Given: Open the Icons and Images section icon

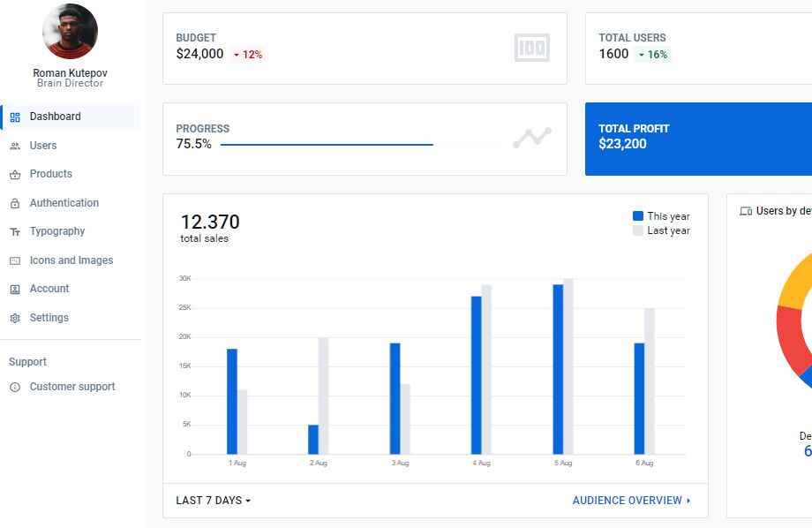Looking at the screenshot, I should tap(15, 260).
